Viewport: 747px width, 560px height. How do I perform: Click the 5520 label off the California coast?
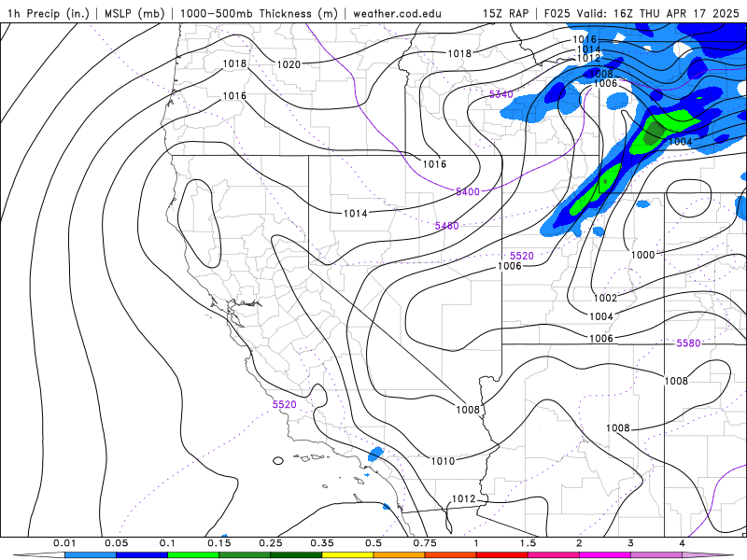[285, 404]
